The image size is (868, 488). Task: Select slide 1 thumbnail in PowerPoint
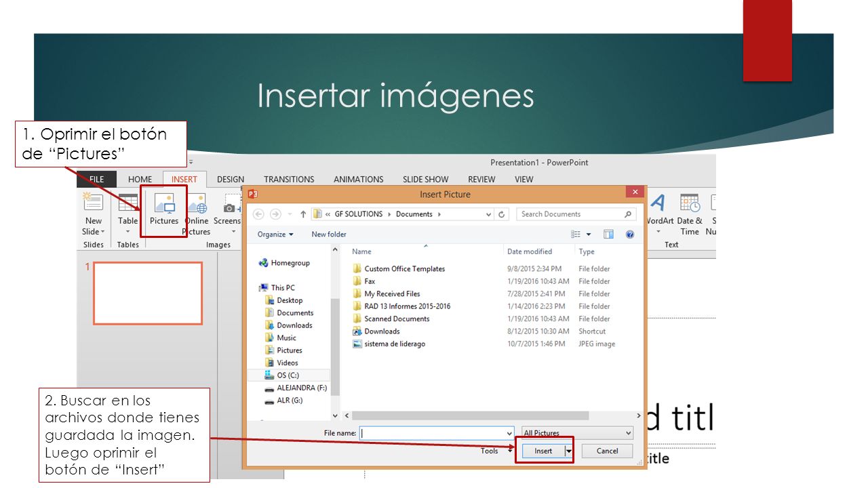click(148, 293)
